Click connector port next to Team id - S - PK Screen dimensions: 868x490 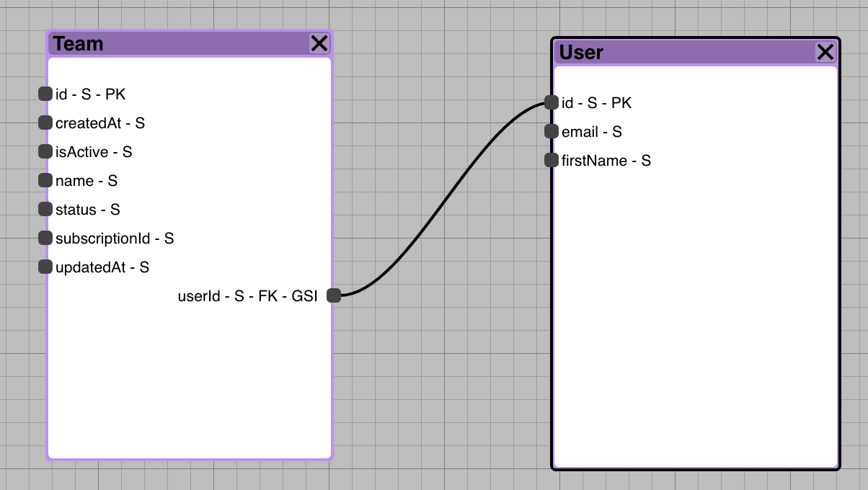(45, 94)
